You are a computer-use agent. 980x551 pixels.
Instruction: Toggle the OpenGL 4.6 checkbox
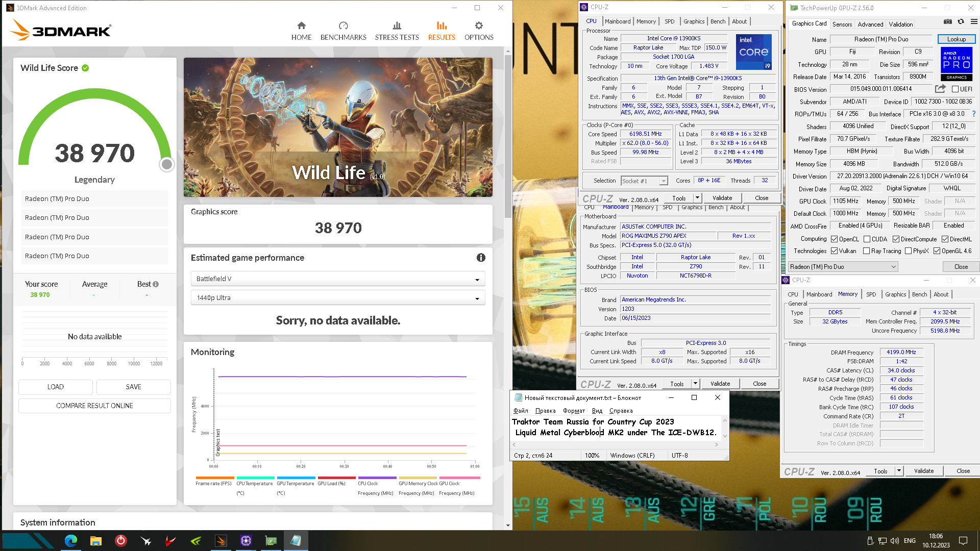tap(937, 251)
